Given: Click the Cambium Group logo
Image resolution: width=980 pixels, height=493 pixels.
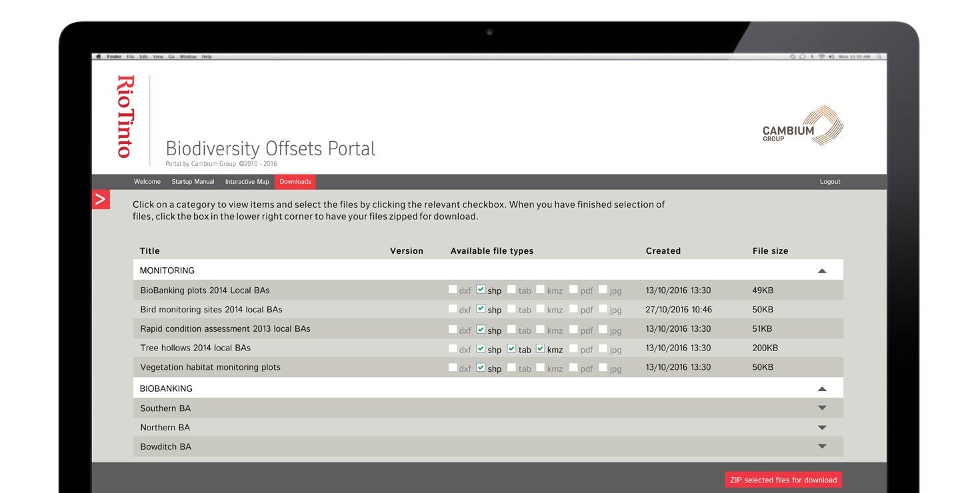Looking at the screenshot, I should 803,126.
